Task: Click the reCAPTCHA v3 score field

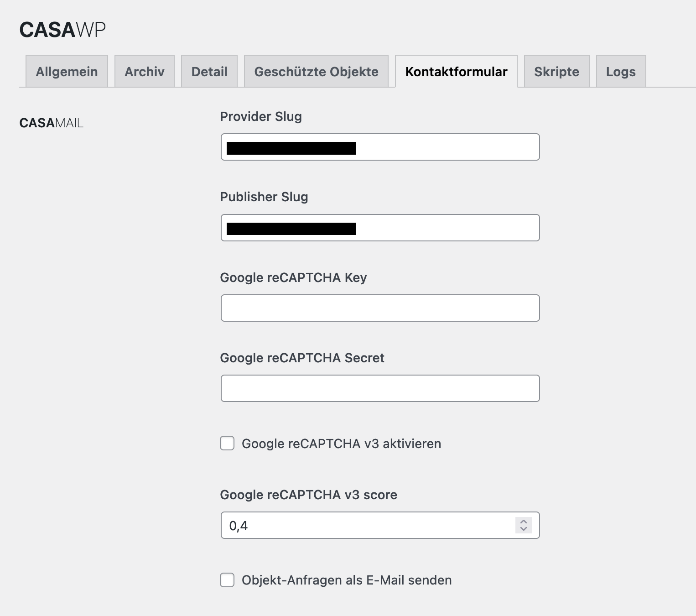Action: [x=380, y=525]
